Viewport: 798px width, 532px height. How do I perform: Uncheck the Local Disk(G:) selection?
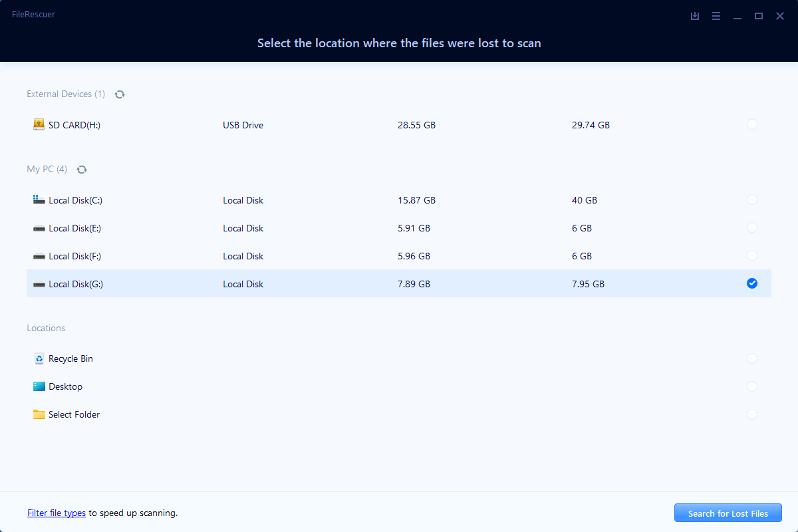click(x=752, y=283)
